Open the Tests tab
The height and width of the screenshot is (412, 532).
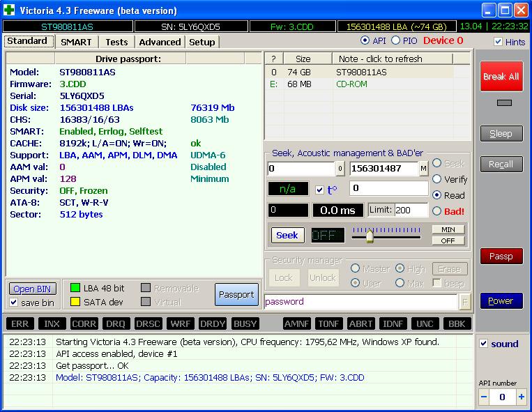[116, 42]
